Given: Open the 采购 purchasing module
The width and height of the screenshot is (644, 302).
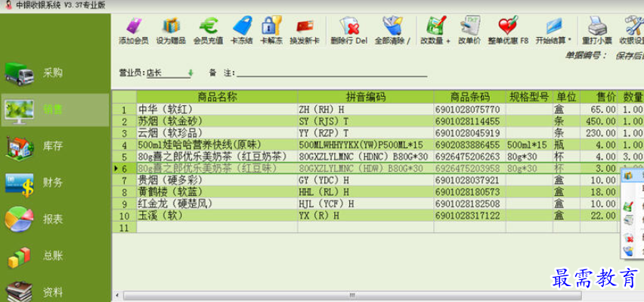Looking at the screenshot, I should pos(55,73).
